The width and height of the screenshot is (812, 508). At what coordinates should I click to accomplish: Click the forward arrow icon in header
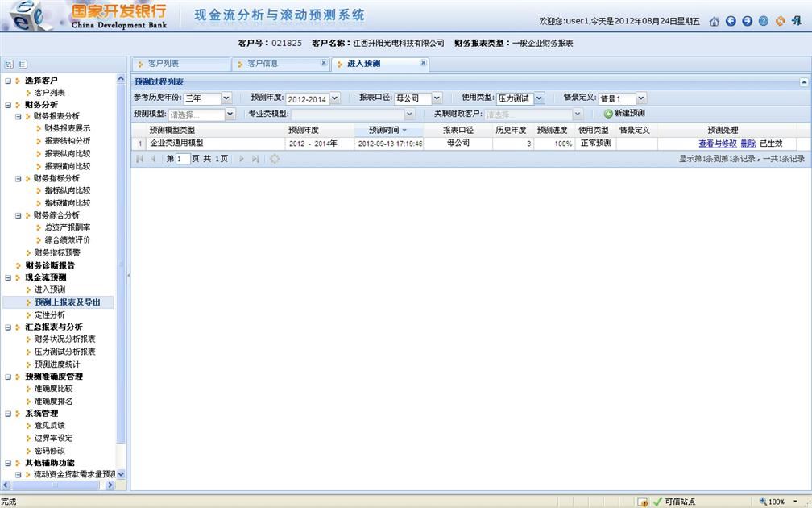click(747, 21)
